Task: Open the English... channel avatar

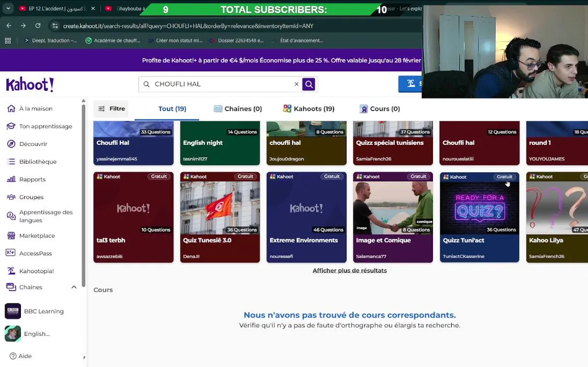Action: (x=13, y=334)
